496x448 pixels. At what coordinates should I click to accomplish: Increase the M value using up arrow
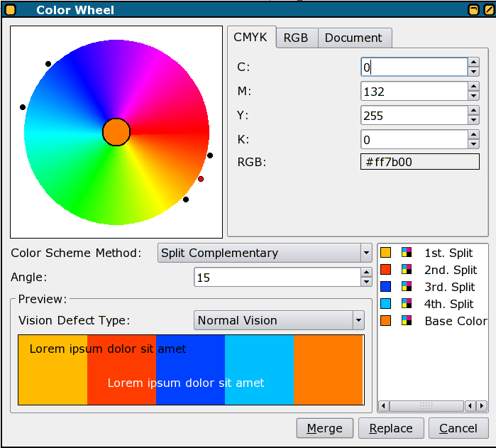point(473,87)
